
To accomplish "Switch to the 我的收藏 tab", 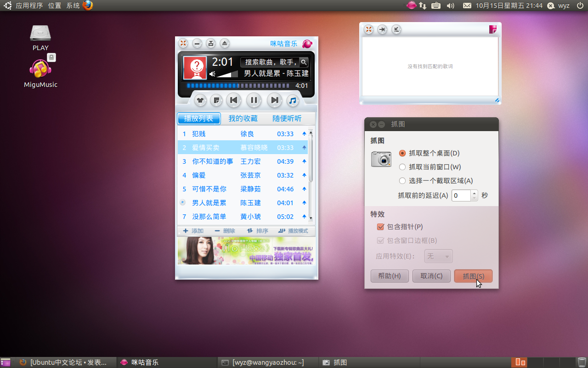I will click(x=243, y=118).
